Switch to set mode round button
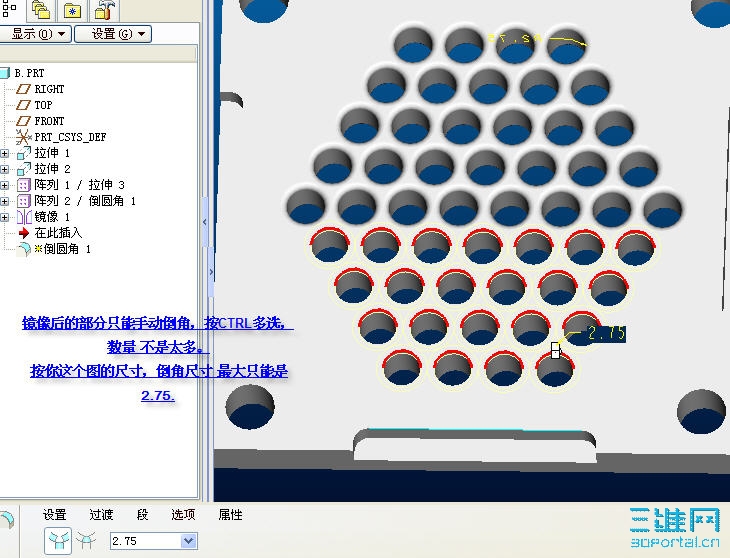This screenshot has width=730, height=558. (x=58, y=541)
